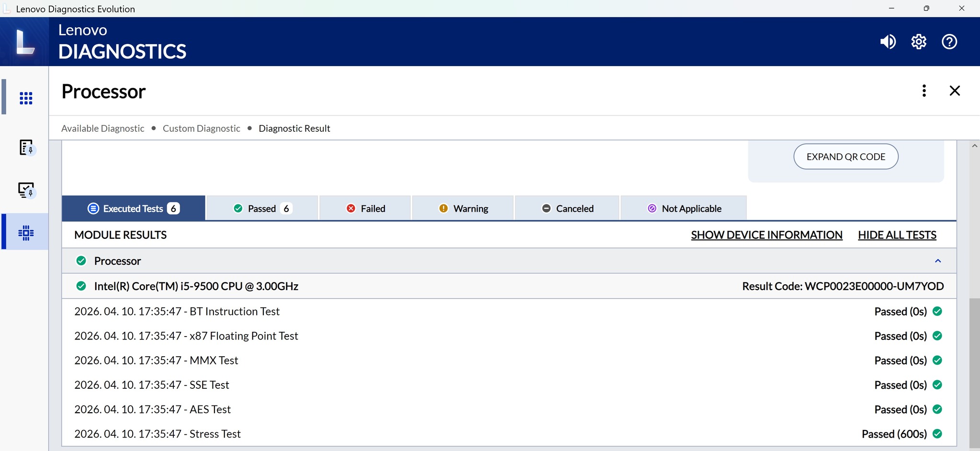Mute the application sound via speaker icon

pyautogui.click(x=888, y=42)
